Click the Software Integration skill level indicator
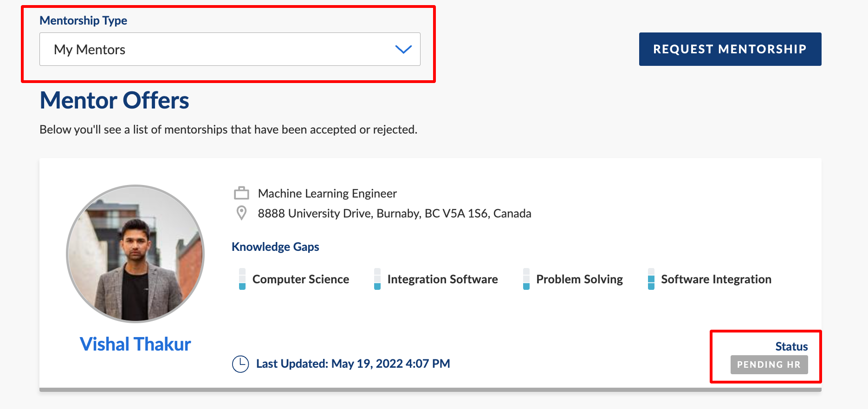This screenshot has width=868, height=409. pyautogui.click(x=651, y=279)
